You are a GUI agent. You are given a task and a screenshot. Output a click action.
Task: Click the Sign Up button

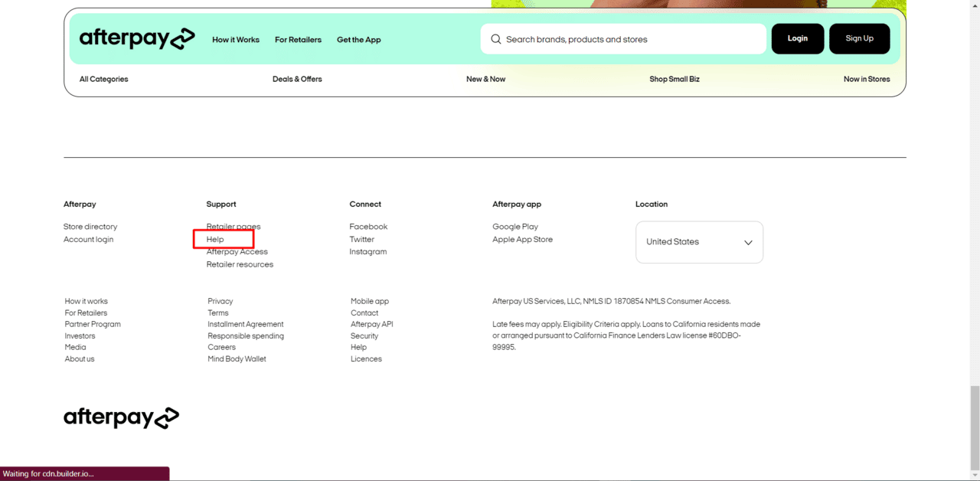pos(859,38)
